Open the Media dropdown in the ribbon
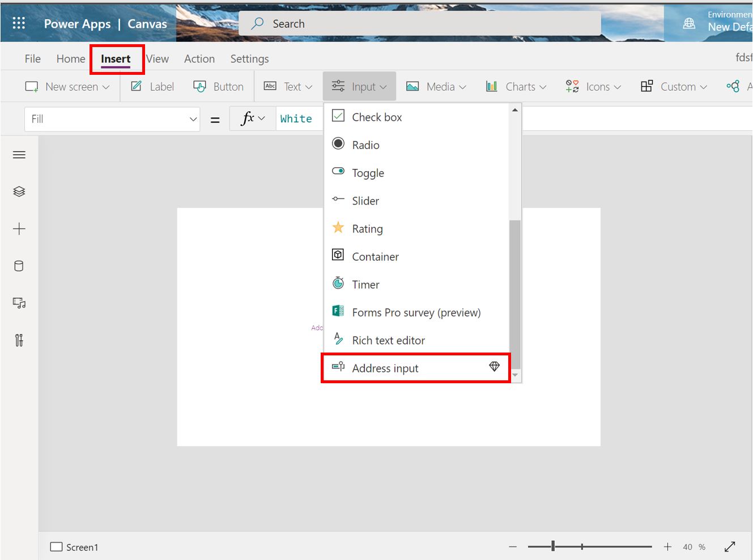 click(x=436, y=86)
